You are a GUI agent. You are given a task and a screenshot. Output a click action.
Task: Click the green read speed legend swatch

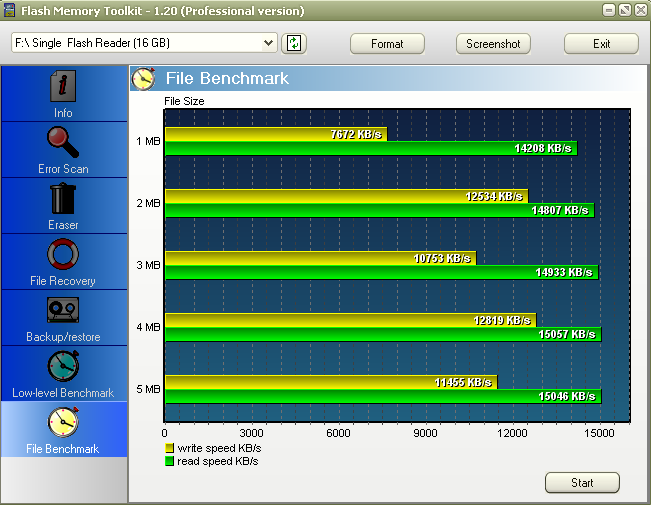point(169,461)
